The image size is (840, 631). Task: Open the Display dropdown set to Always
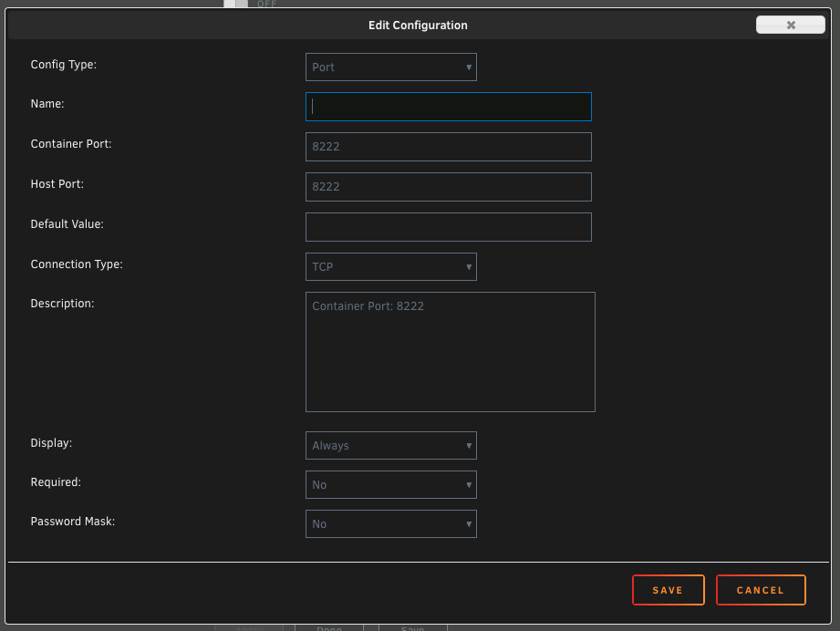[391, 446]
